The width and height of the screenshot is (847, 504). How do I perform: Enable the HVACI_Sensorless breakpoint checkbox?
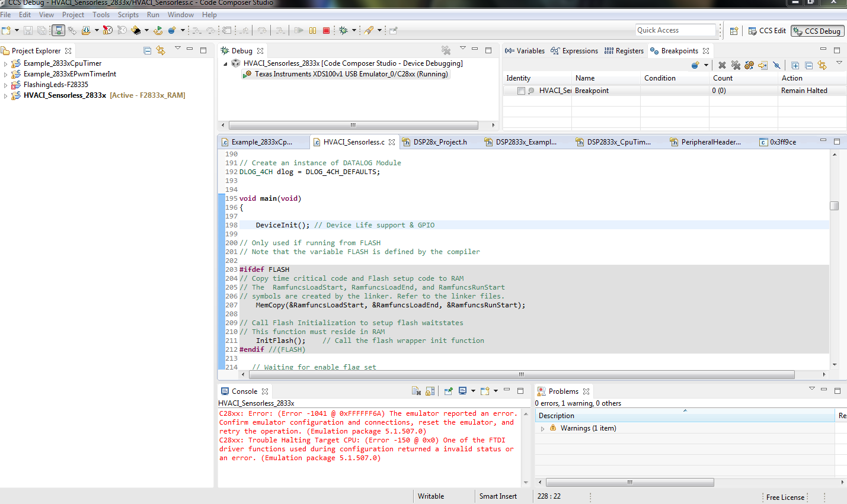(x=521, y=91)
